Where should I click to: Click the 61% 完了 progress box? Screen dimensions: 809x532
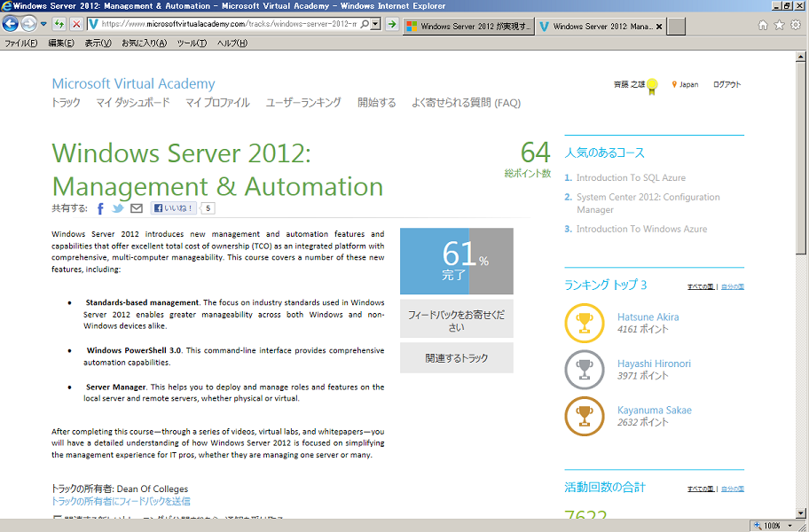456,262
